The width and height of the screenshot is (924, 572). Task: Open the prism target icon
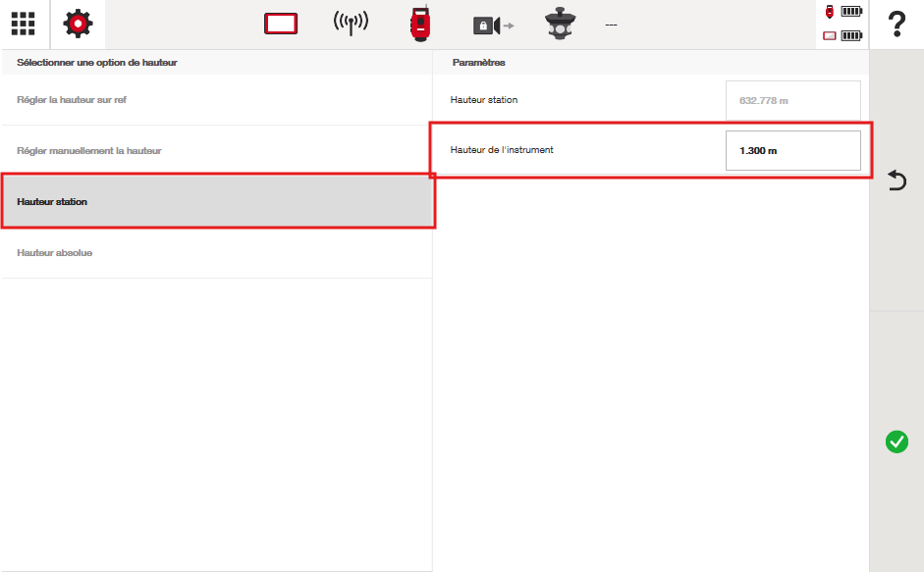[560, 24]
